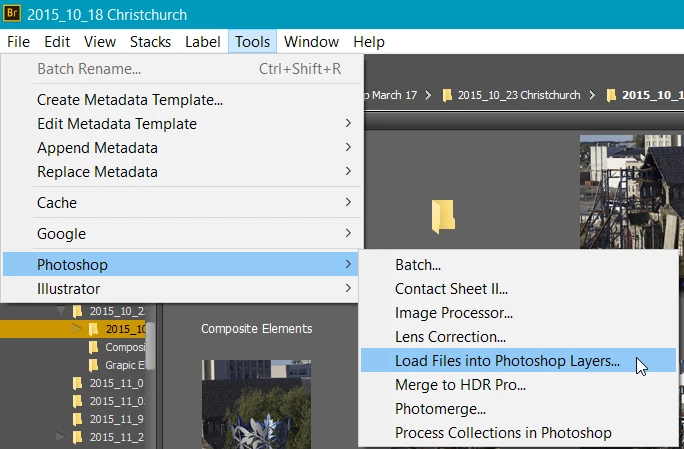Open the Help menu
Screen dimensions: 684x449
click(369, 42)
